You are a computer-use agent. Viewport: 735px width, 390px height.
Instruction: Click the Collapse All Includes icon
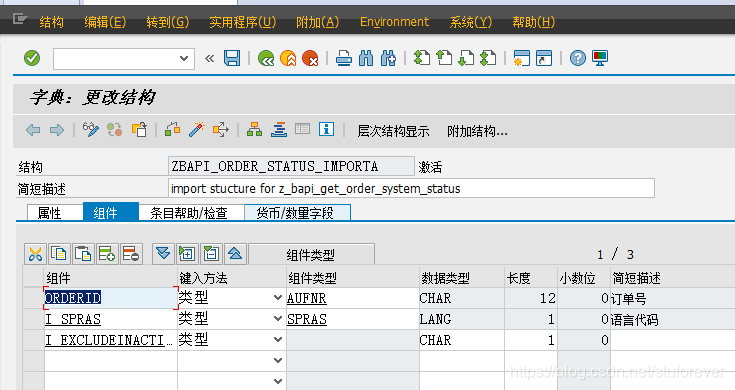(x=235, y=254)
